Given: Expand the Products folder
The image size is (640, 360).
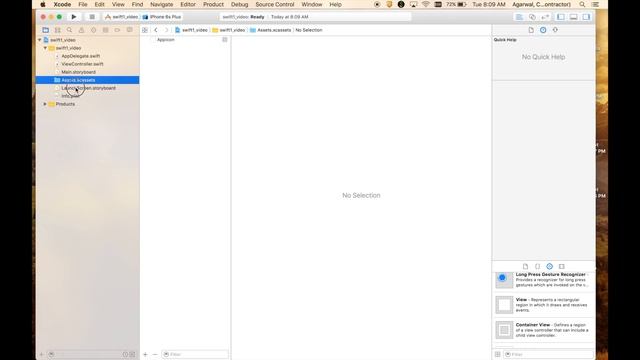Looking at the screenshot, I should pos(45,104).
